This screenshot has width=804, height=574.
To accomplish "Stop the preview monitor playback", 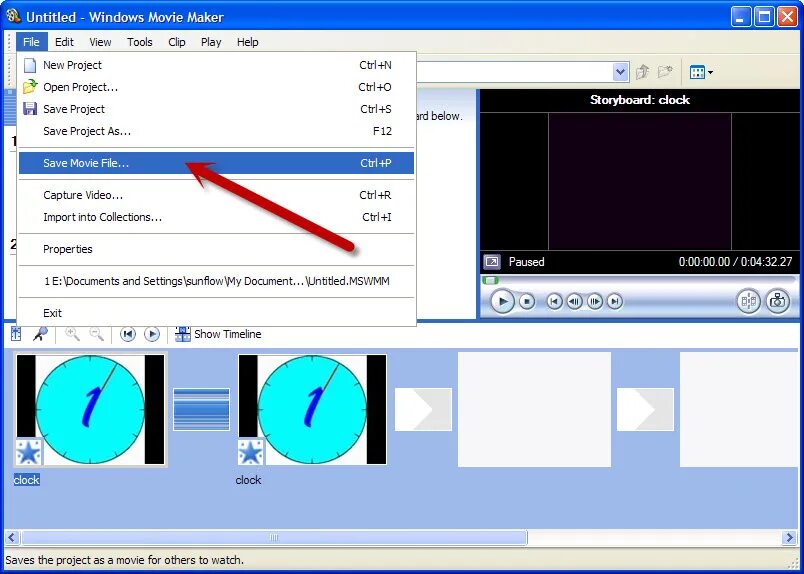I will tap(527, 301).
